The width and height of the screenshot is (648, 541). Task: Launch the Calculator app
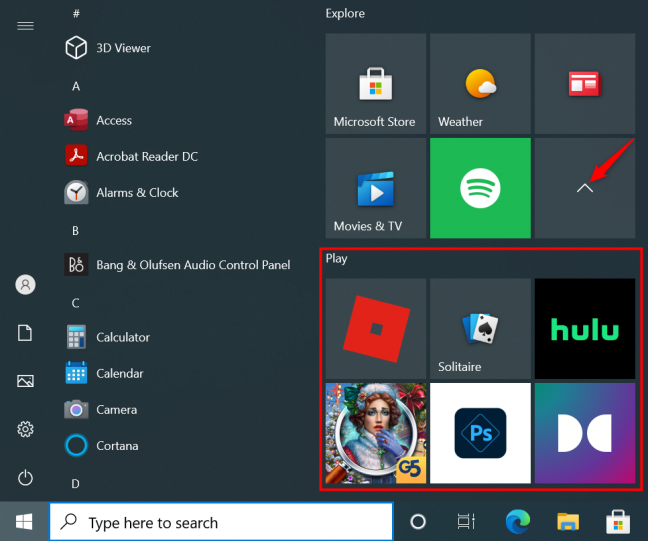click(x=107, y=337)
